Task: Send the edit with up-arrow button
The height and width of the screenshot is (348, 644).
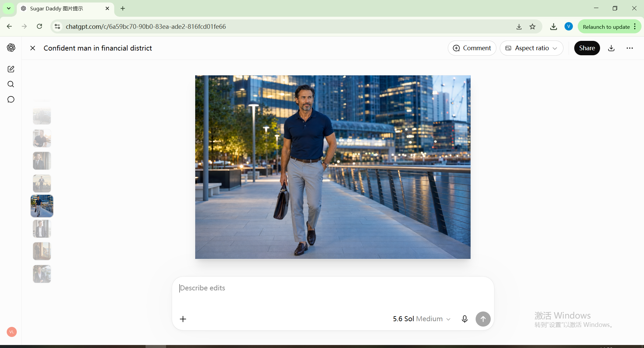Action: point(483,319)
